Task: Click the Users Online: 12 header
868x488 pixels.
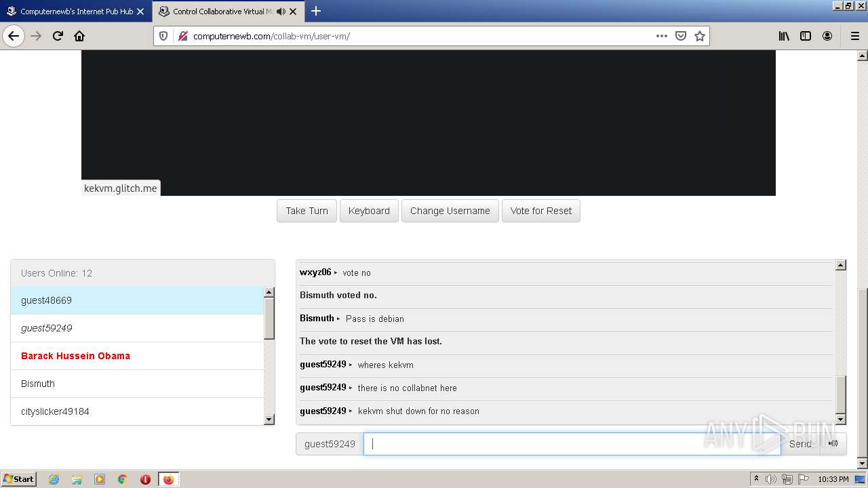Action: [142, 273]
